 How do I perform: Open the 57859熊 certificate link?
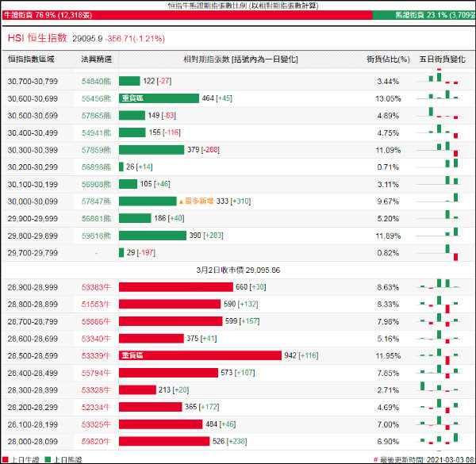click(96, 150)
